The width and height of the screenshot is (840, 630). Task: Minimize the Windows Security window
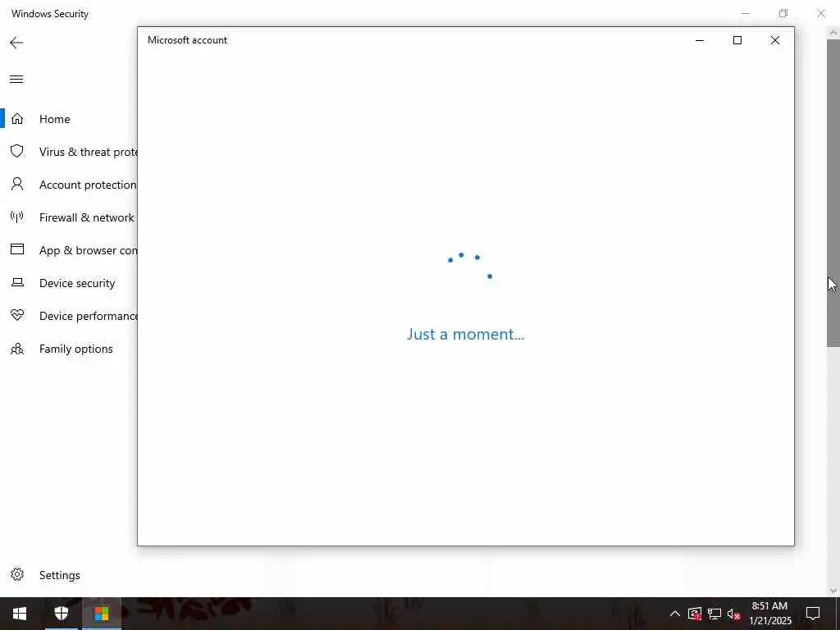[745, 13]
